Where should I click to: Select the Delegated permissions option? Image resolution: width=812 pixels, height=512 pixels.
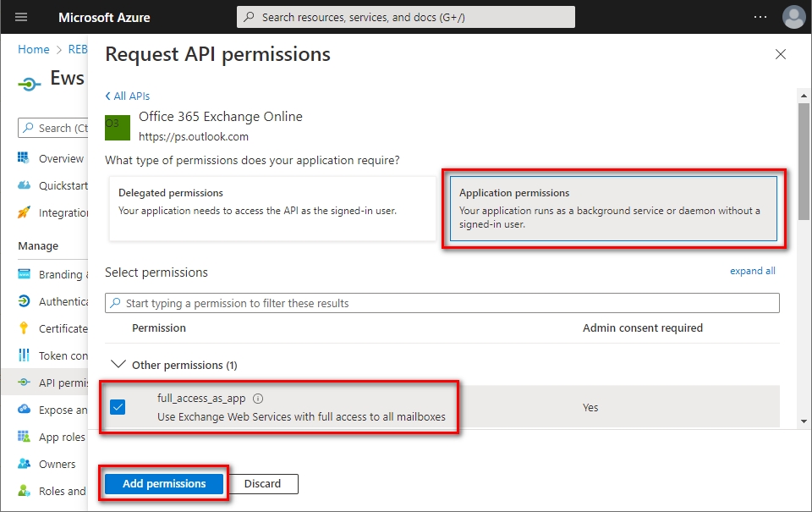click(272, 208)
